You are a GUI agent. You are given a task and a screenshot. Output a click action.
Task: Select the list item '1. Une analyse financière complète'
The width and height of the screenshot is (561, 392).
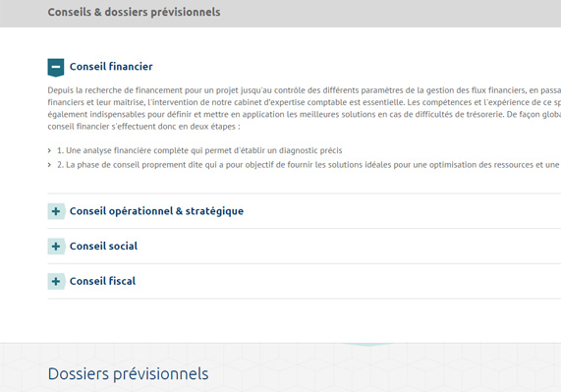point(199,150)
